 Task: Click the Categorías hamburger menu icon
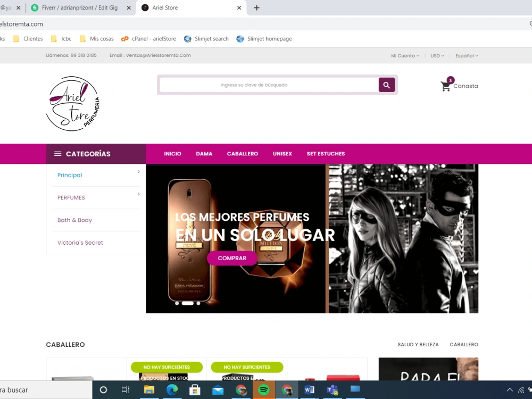57,154
